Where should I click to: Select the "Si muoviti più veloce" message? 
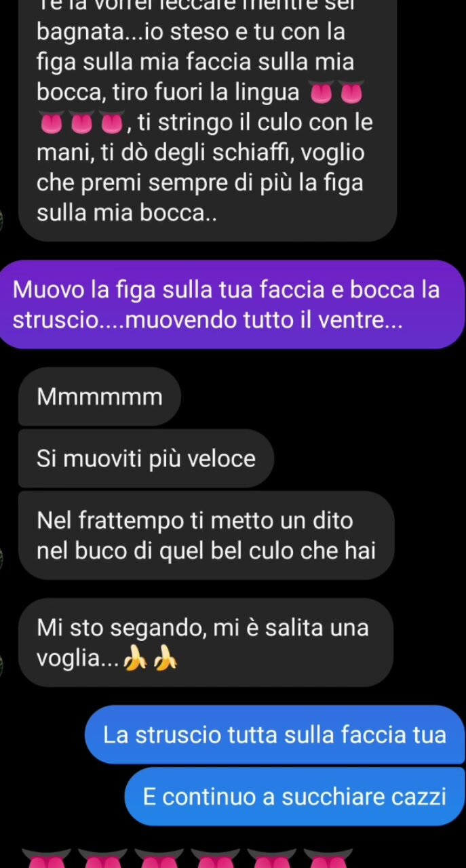coord(146,458)
